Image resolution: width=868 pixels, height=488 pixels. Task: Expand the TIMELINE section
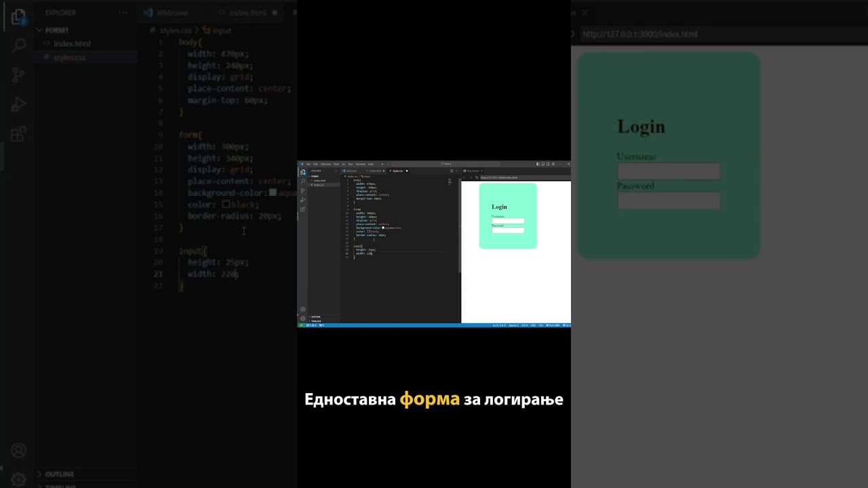pyautogui.click(x=316, y=321)
